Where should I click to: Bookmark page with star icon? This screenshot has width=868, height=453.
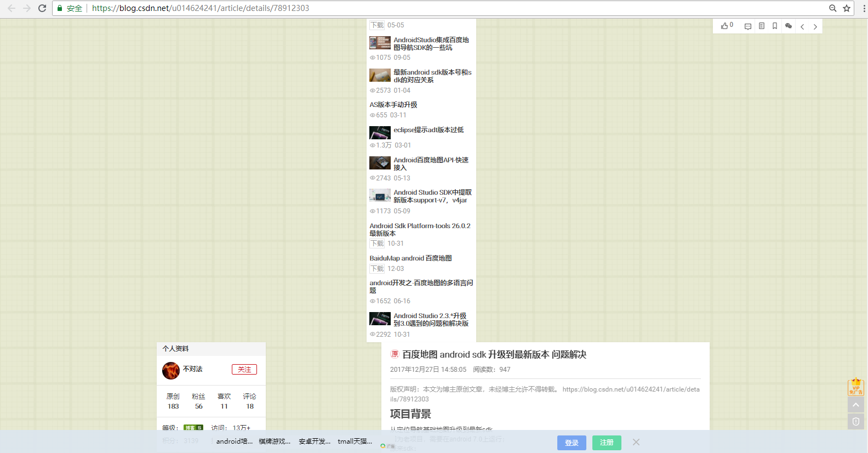(x=847, y=8)
